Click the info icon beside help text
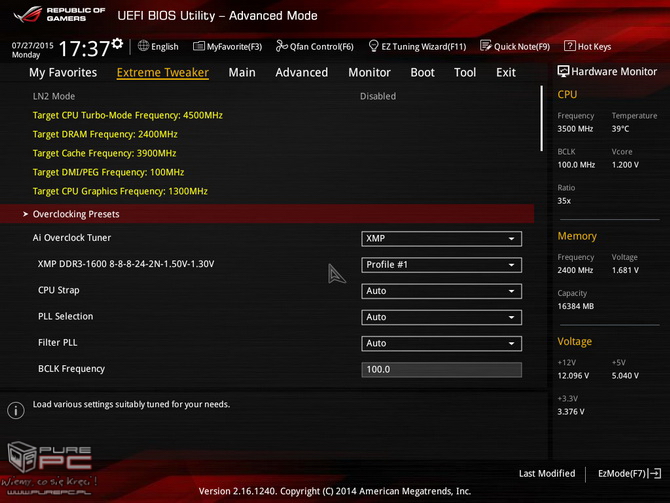The width and height of the screenshot is (670, 503). coord(16,410)
